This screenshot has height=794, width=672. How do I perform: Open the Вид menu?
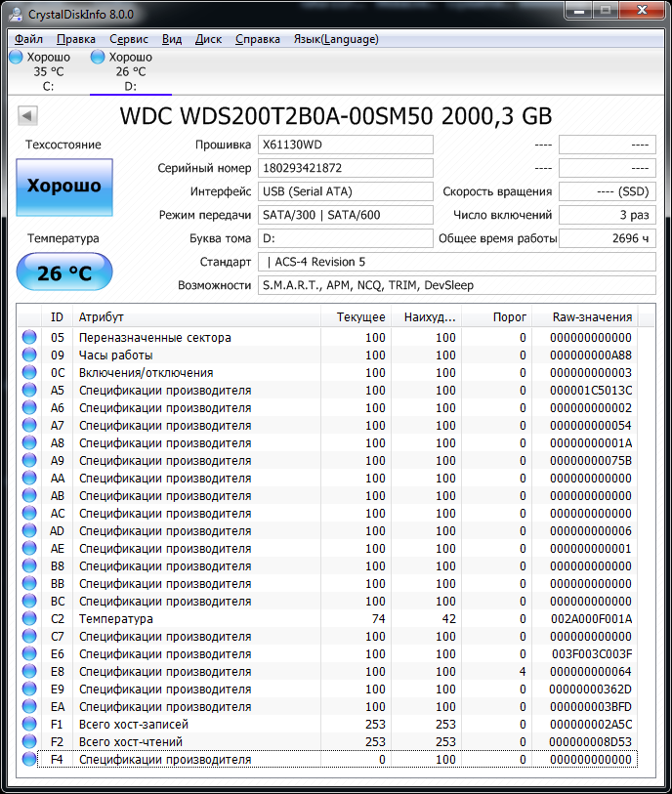(172, 39)
